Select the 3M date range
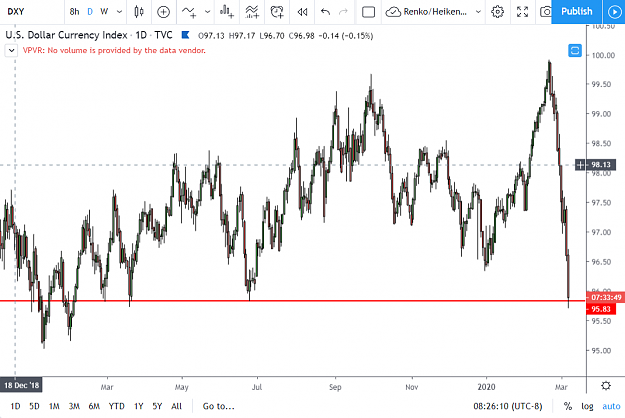This screenshot has height=418, width=625. pyautogui.click(x=74, y=406)
